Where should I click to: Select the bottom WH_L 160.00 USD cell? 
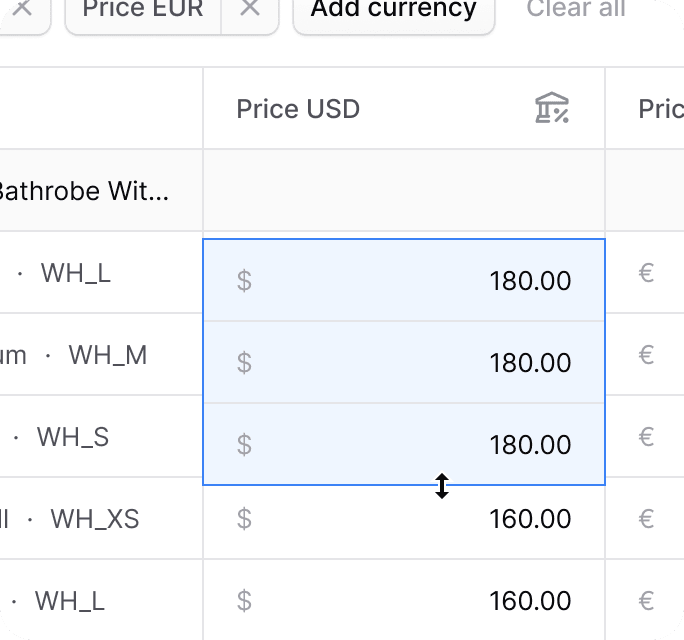pyautogui.click(x=404, y=600)
